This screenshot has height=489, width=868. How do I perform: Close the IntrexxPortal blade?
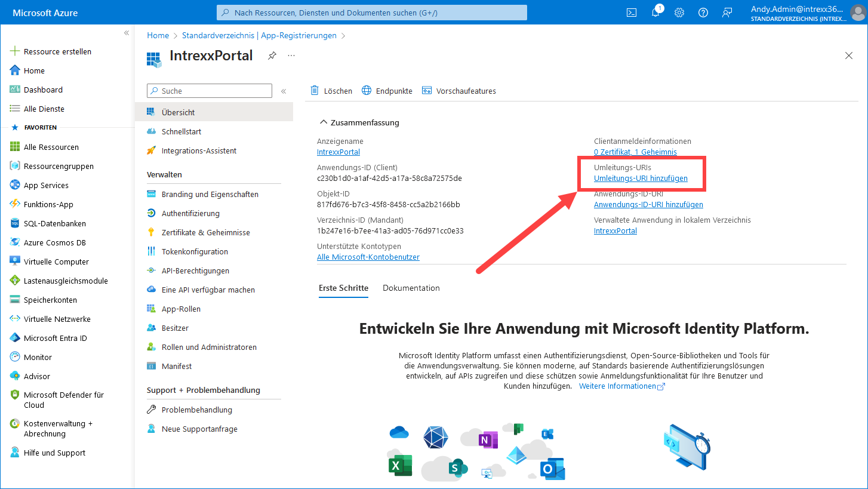849,56
